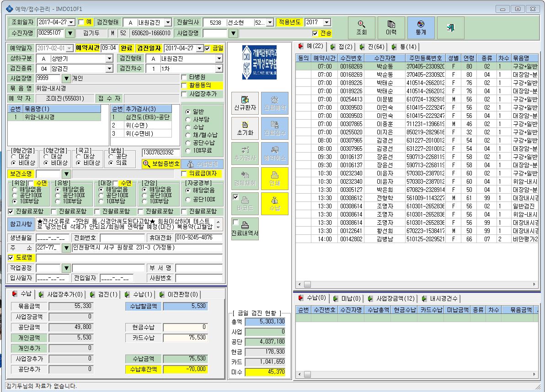The image size is (545, 392).
Task: Click the patient list horizontal scrollbar
Action: point(417,284)
